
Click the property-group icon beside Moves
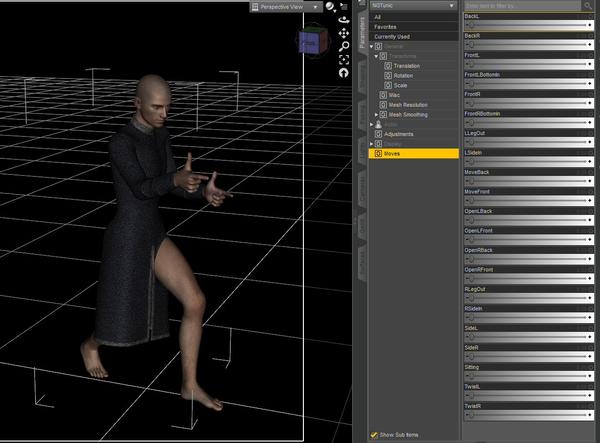378,153
